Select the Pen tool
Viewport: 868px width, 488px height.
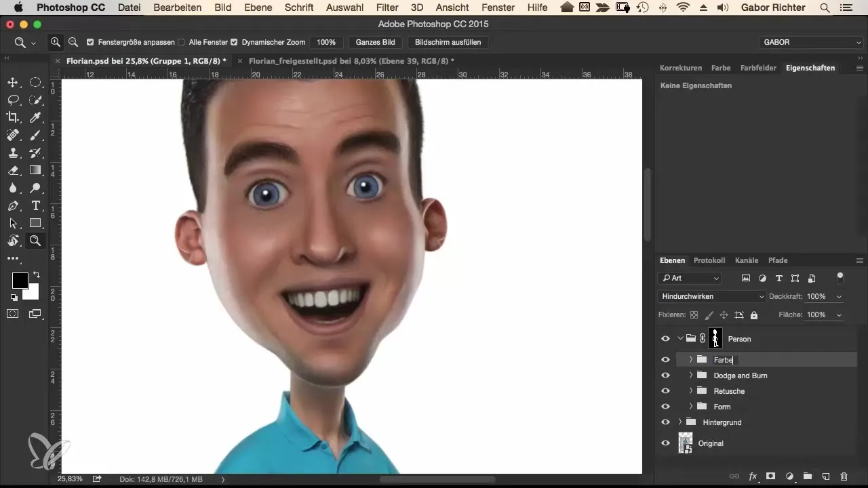[x=13, y=205]
